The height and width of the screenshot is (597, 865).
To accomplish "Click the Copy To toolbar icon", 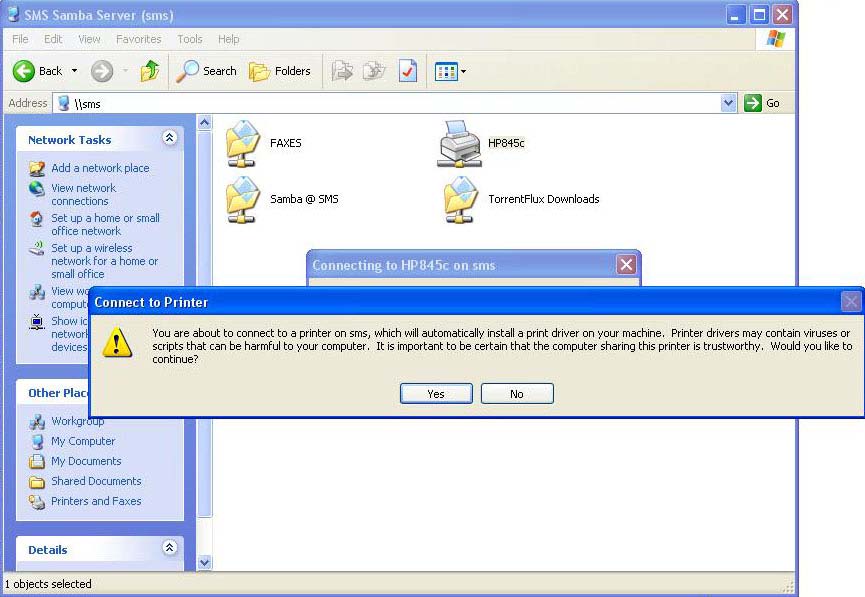I will click(x=374, y=71).
